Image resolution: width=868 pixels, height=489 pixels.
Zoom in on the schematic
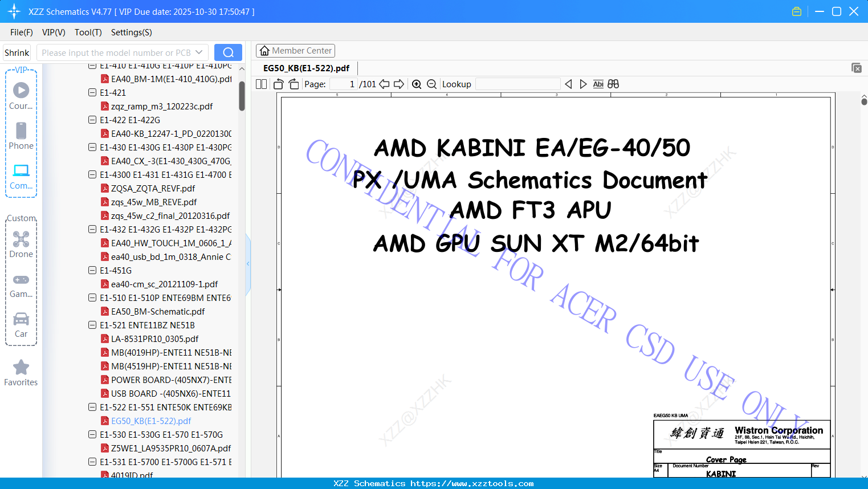(x=417, y=84)
